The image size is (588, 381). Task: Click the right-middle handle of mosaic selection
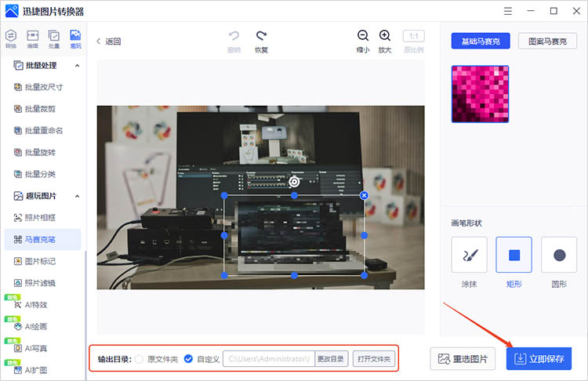click(364, 235)
